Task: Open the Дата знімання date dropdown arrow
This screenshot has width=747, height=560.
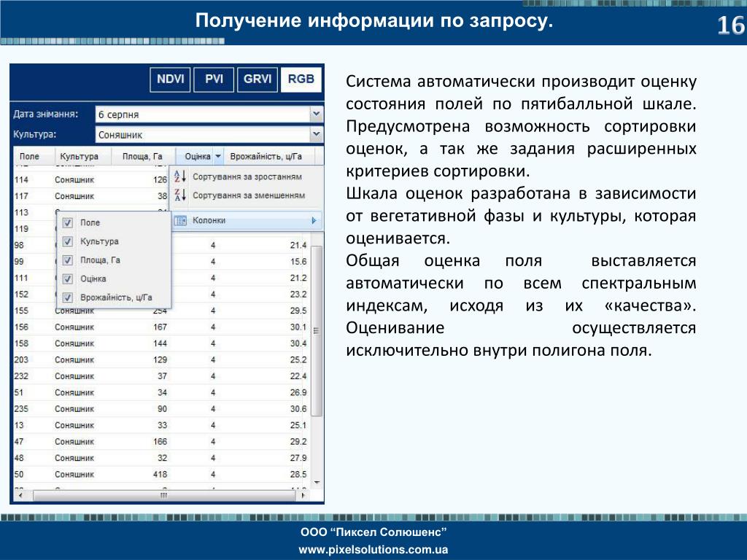Action: pos(317,114)
